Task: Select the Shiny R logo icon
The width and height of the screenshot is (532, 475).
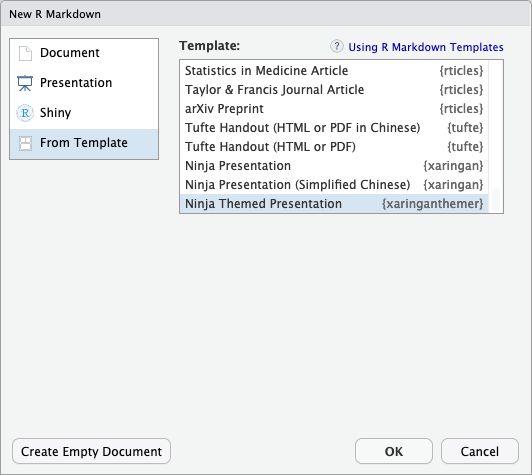Action: pos(25,113)
